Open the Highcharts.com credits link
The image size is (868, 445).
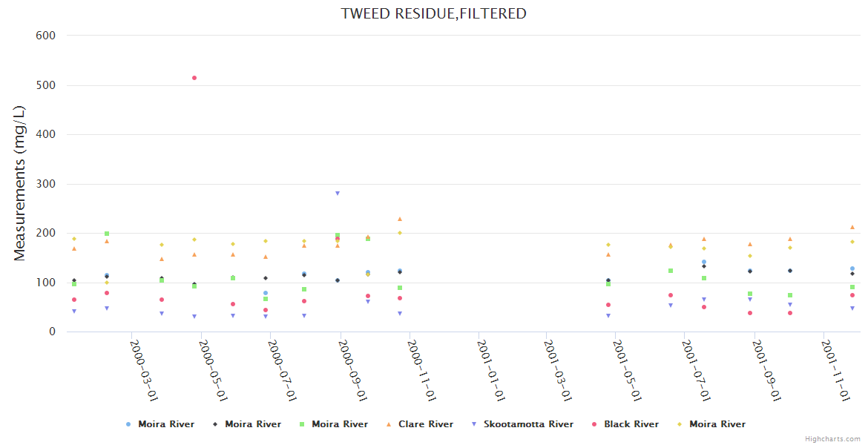832,439
